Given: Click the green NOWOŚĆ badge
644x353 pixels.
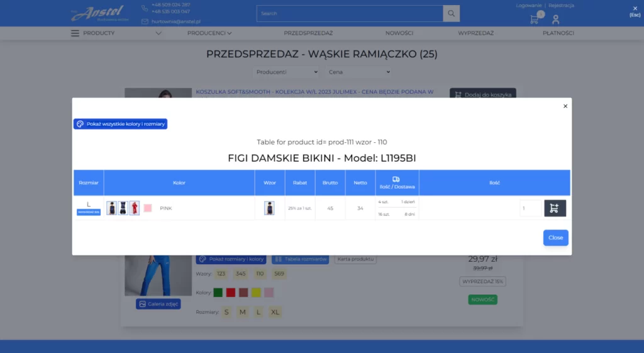Looking at the screenshot, I should point(482,300).
